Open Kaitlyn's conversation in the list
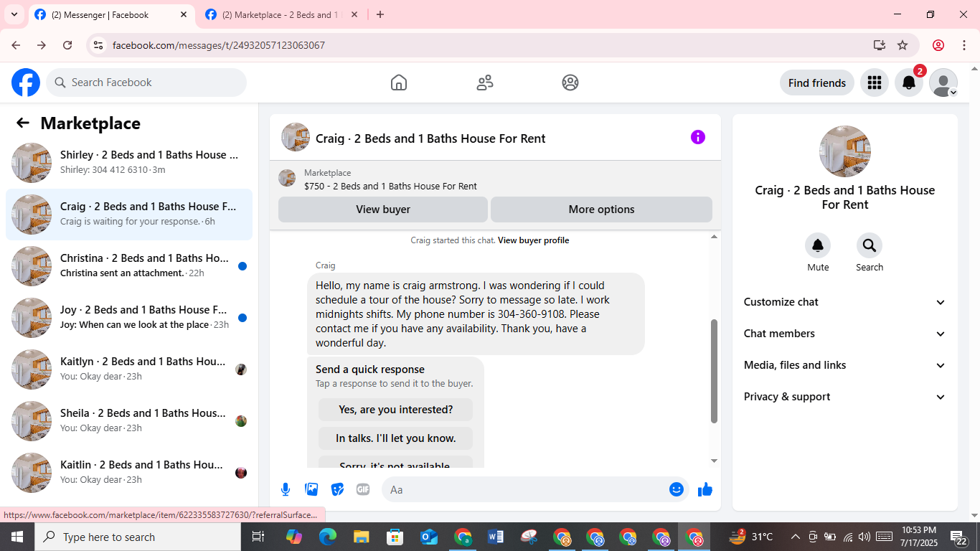The width and height of the screenshot is (980, 551). pyautogui.click(x=129, y=369)
